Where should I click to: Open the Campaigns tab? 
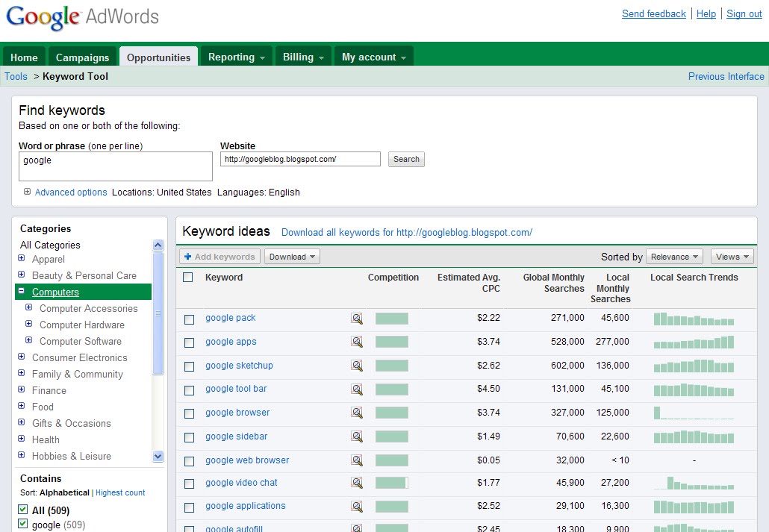[x=82, y=57]
